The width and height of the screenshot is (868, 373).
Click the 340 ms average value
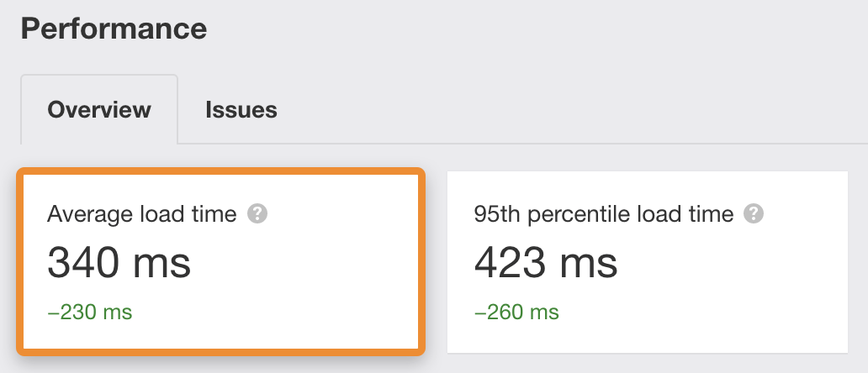tap(119, 261)
